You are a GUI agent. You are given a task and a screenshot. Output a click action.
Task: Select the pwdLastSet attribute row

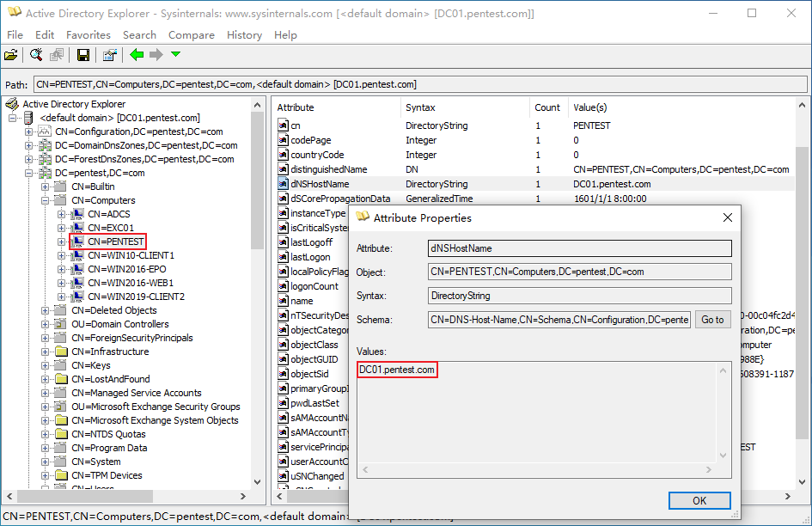pos(312,403)
